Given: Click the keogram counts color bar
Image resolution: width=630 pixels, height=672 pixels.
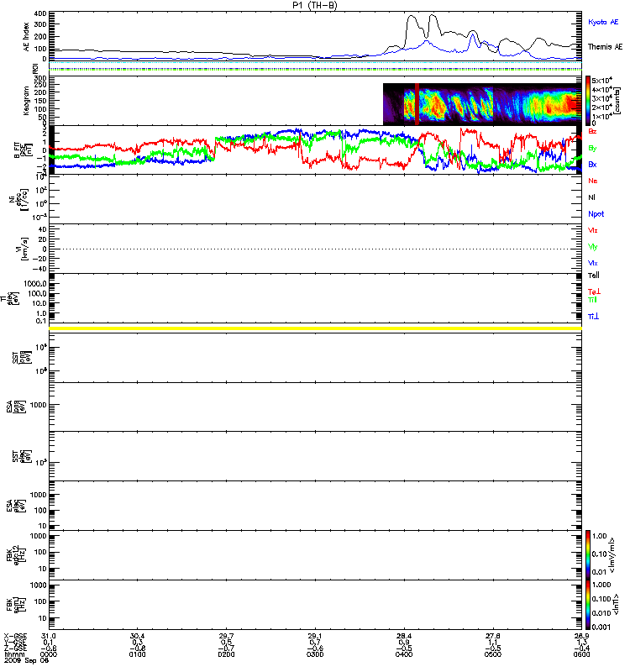Looking at the screenshot, I should click(588, 101).
